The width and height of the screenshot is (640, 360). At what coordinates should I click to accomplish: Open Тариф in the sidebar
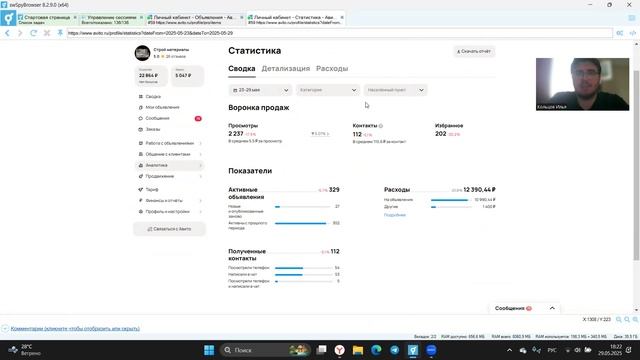pyautogui.click(x=151, y=190)
